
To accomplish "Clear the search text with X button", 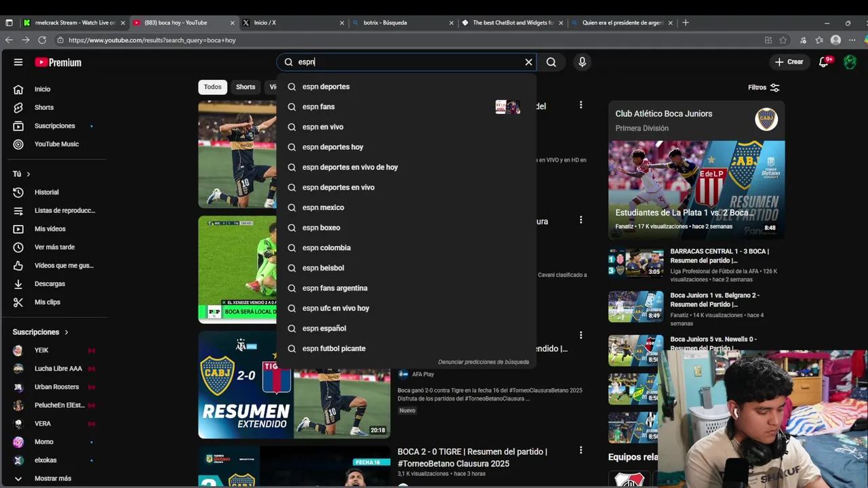I will (x=529, y=62).
